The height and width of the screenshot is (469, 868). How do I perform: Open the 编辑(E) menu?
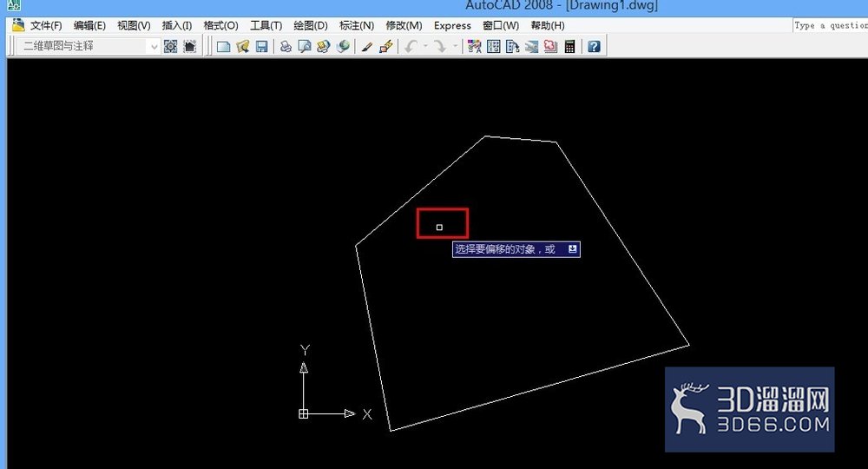pos(89,25)
